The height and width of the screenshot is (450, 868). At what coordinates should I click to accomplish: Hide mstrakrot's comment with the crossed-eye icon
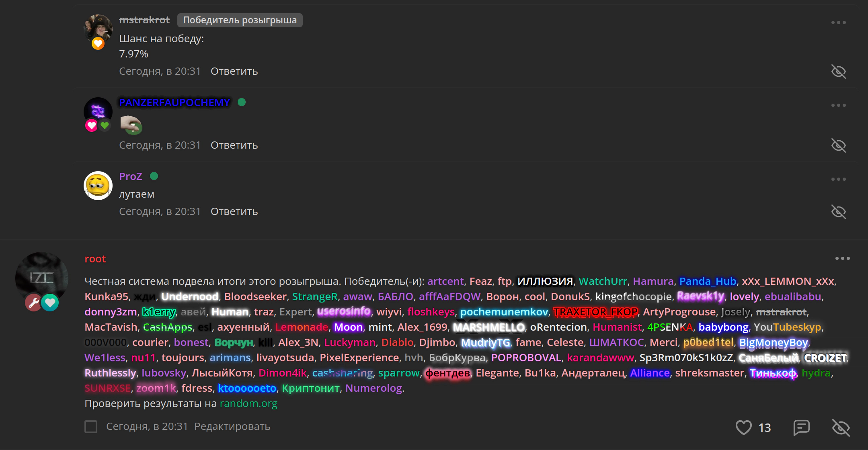coord(838,72)
